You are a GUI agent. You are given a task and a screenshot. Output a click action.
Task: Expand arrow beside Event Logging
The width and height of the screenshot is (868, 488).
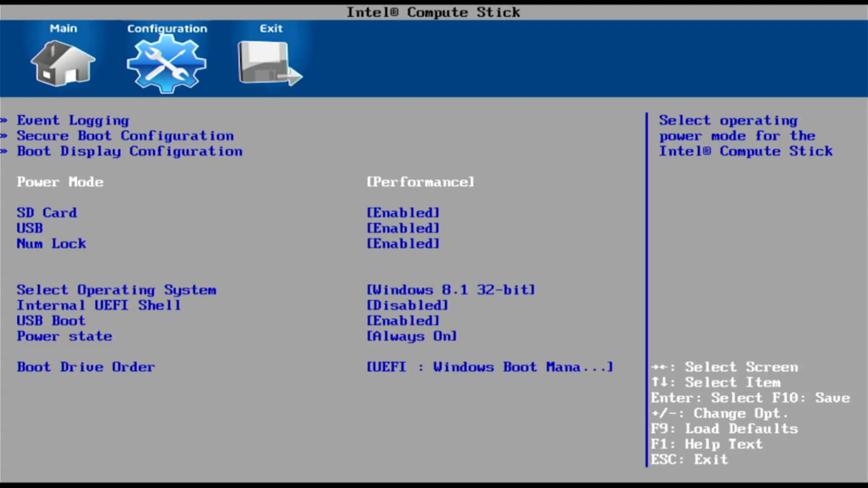pyautogui.click(x=4, y=120)
